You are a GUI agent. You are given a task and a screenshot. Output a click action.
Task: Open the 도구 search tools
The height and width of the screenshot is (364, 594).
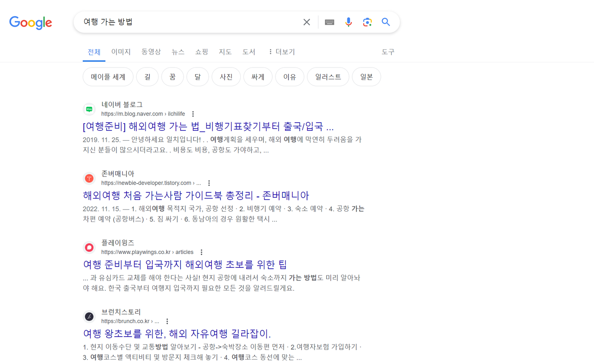click(388, 52)
